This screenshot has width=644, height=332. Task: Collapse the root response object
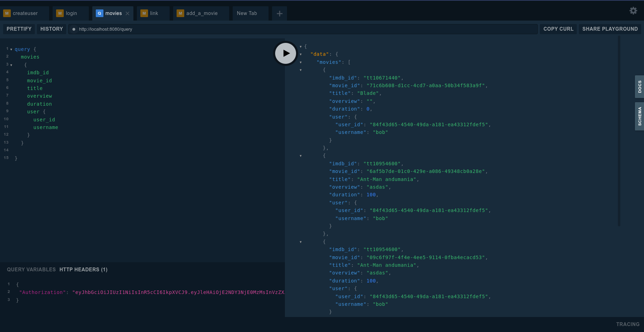click(x=301, y=47)
